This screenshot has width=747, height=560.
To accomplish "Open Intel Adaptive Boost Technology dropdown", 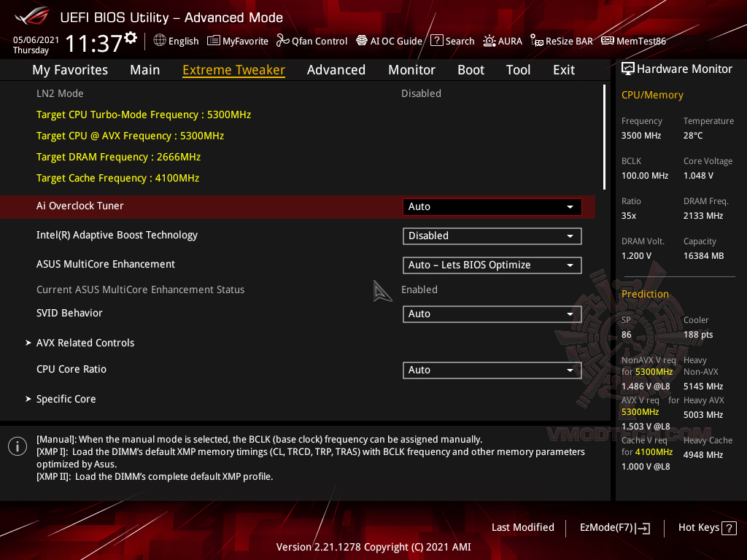I will point(492,236).
